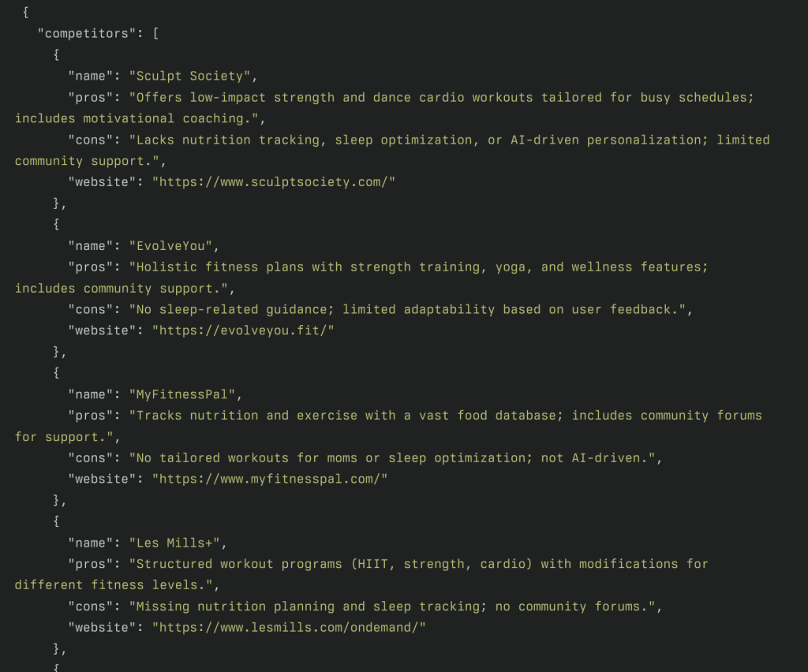
Task: Click the evolveyou.fit website URL
Action: tap(243, 330)
